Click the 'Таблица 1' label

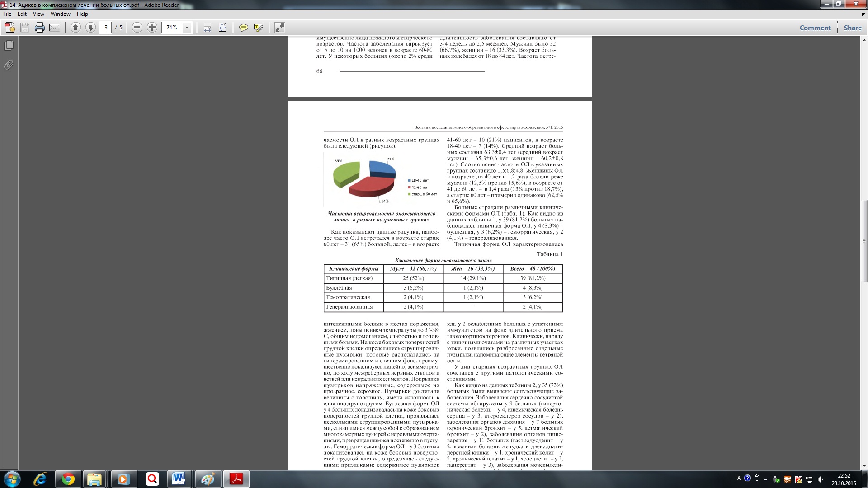[x=550, y=254]
